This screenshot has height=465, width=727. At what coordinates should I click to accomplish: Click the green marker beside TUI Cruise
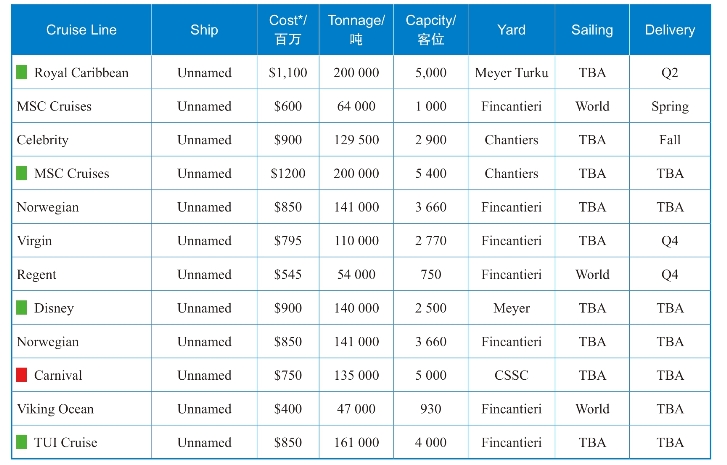coord(22,442)
